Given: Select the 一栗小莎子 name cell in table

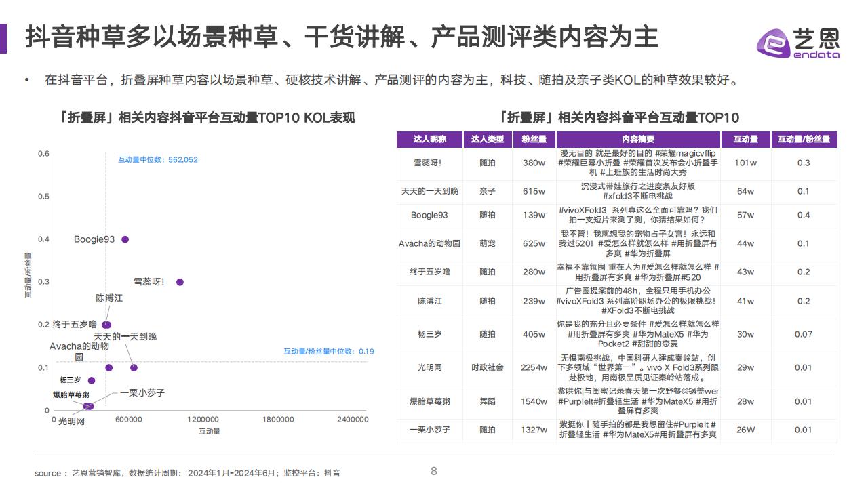Looking at the screenshot, I should [429, 430].
